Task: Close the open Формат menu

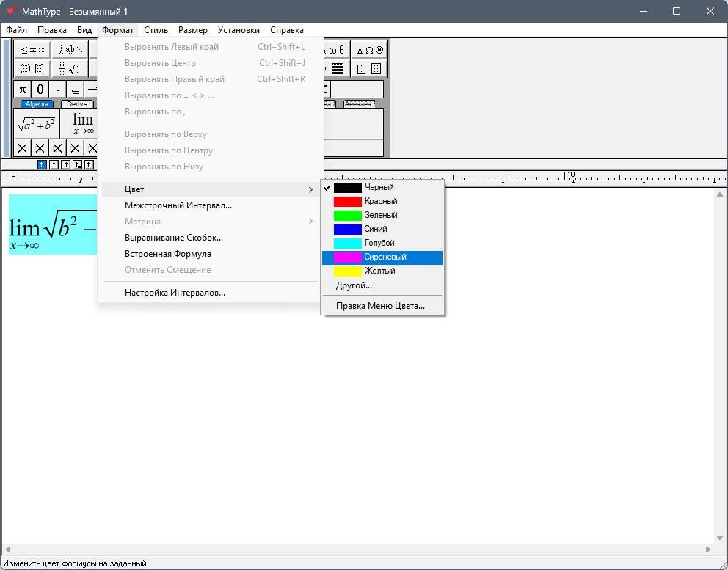Action: click(118, 29)
